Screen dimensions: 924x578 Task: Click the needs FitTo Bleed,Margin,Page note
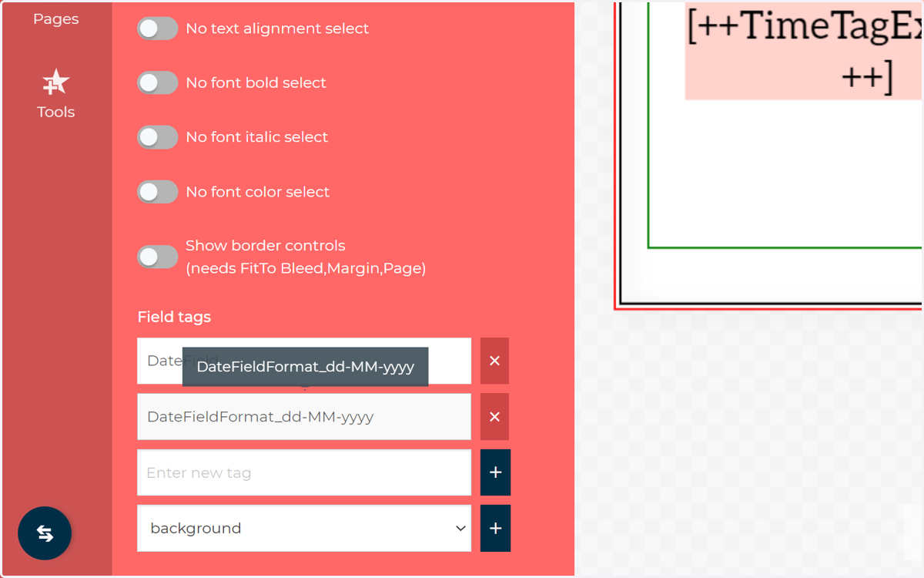(306, 268)
